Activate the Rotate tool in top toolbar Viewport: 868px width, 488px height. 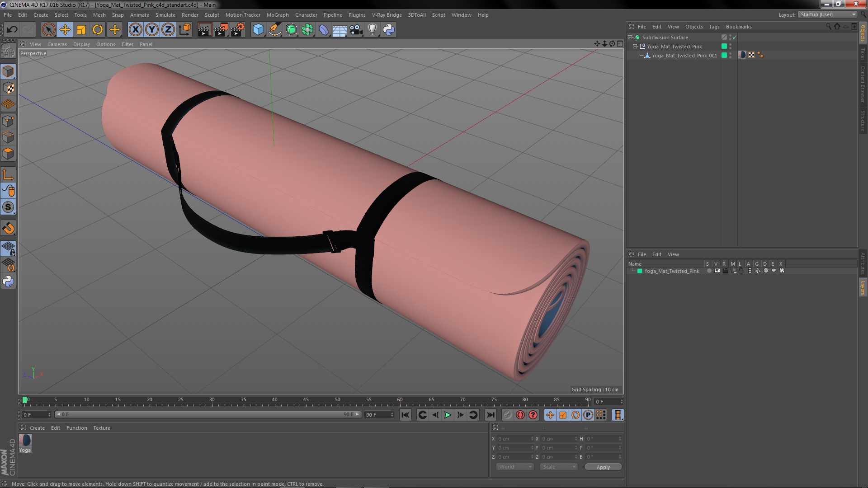tap(98, 30)
